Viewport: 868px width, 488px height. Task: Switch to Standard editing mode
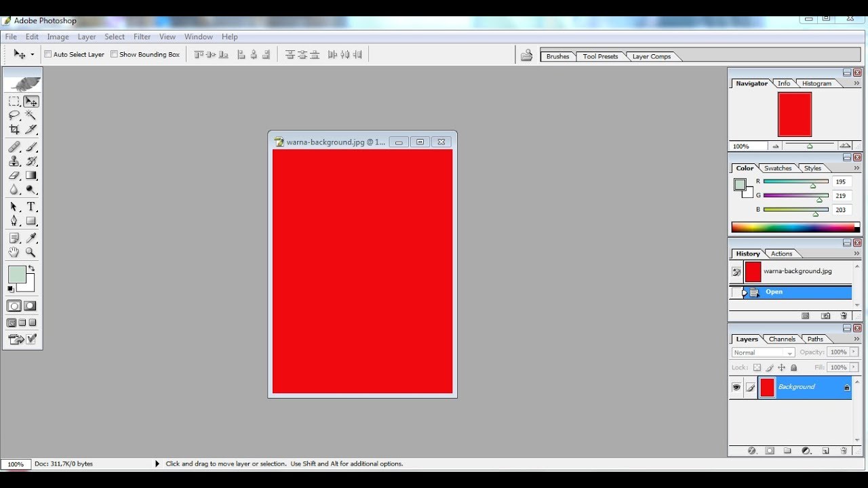[x=14, y=306]
